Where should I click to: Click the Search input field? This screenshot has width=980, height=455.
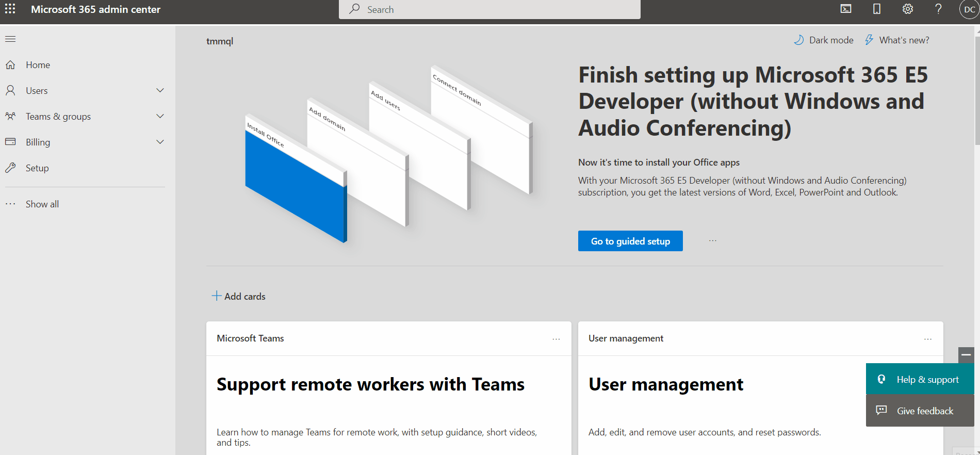click(x=489, y=10)
